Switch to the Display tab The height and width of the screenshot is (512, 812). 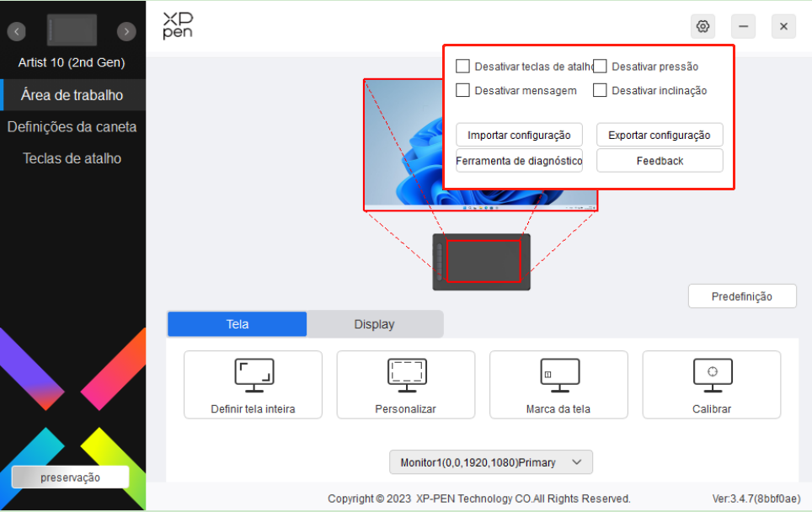pos(374,324)
